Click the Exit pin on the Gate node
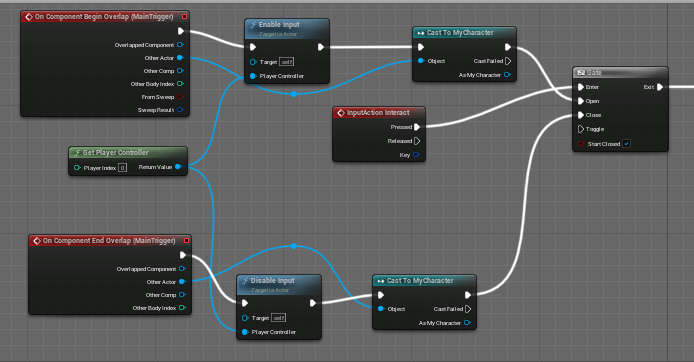The width and height of the screenshot is (694, 362). click(x=660, y=87)
